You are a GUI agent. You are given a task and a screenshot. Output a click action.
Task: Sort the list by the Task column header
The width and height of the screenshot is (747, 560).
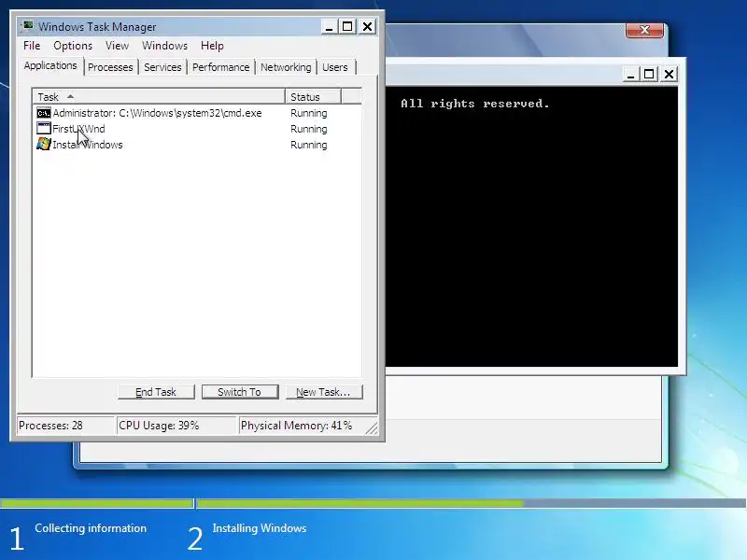tap(159, 97)
